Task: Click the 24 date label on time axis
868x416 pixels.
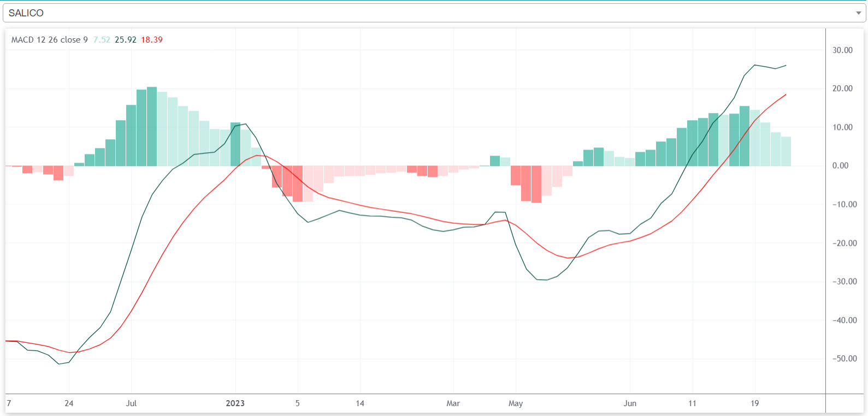Action: (x=69, y=403)
